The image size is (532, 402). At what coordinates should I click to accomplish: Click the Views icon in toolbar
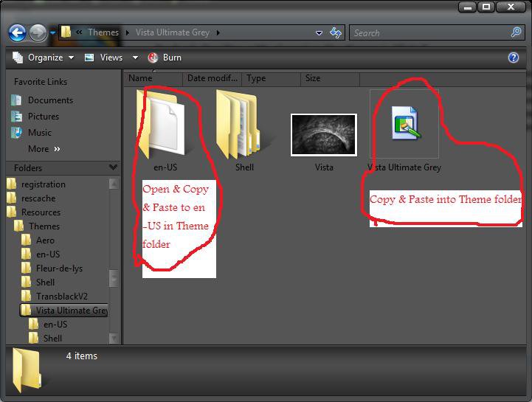point(89,58)
